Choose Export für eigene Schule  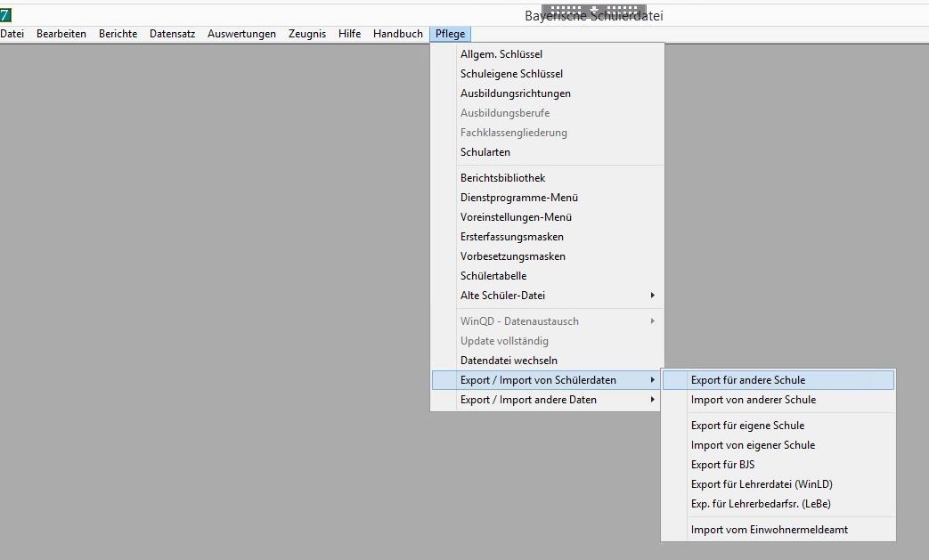(778, 425)
